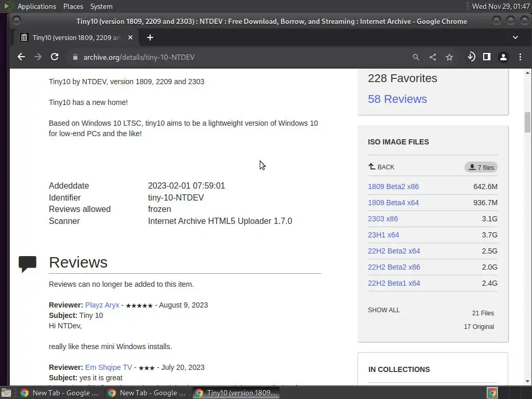Open reviewer Em Shqipe TV profile

click(108, 367)
